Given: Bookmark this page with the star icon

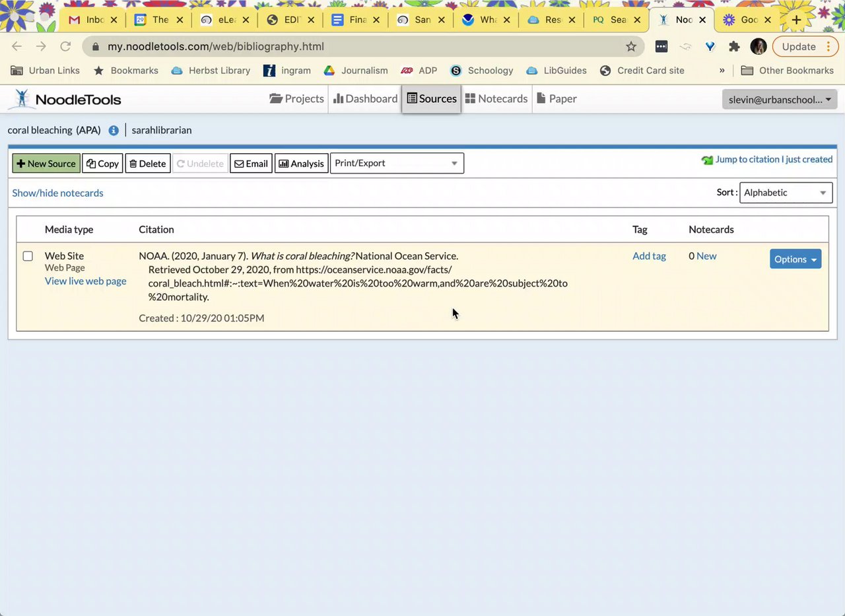Looking at the screenshot, I should [631, 47].
